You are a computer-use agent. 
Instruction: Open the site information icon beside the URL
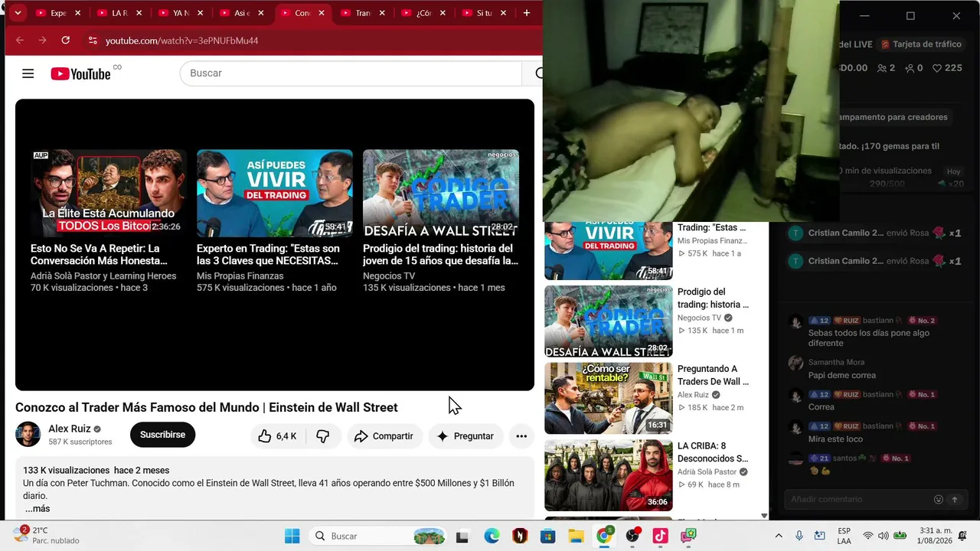93,41
